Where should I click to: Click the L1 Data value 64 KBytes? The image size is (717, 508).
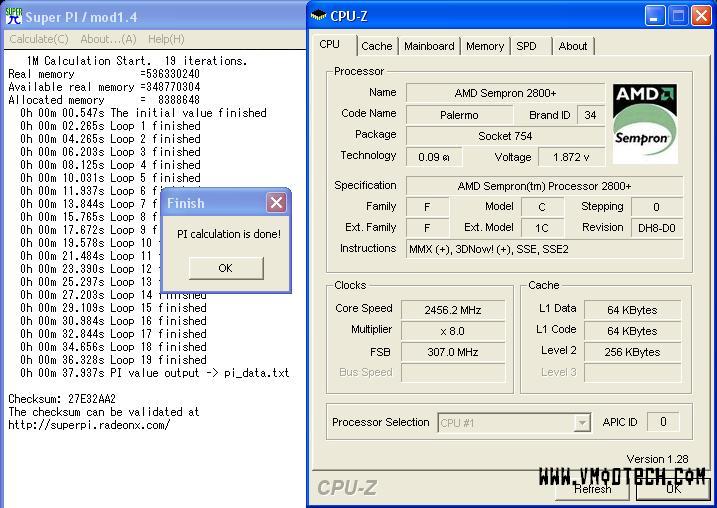pyautogui.click(x=632, y=310)
